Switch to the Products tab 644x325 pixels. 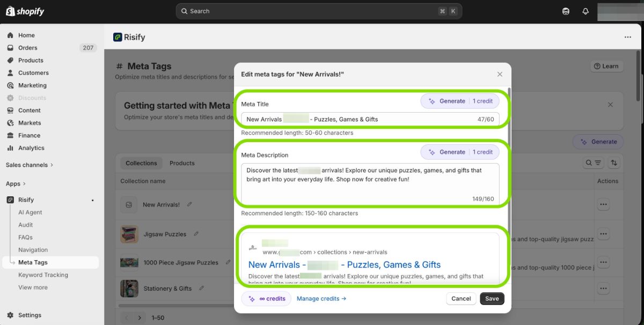(x=182, y=163)
